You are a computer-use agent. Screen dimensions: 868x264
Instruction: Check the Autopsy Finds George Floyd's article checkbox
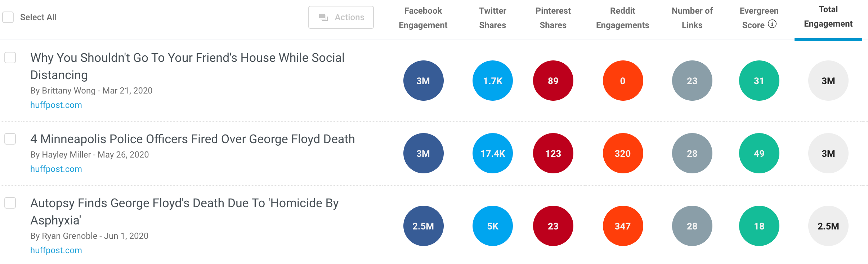(x=10, y=202)
